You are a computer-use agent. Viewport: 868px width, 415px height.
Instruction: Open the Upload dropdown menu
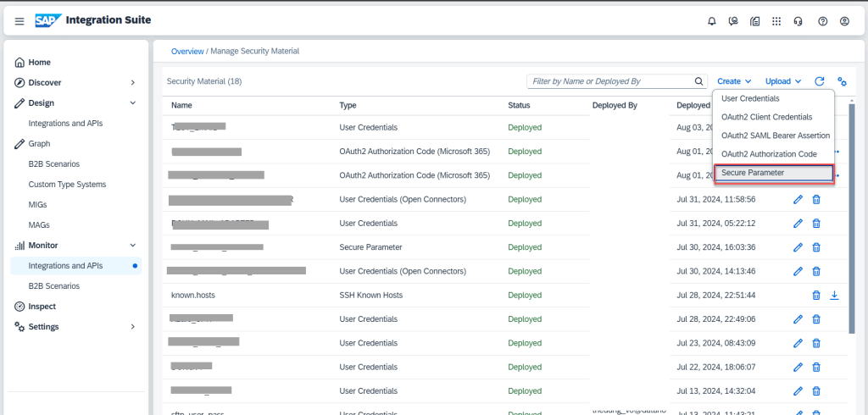[783, 81]
